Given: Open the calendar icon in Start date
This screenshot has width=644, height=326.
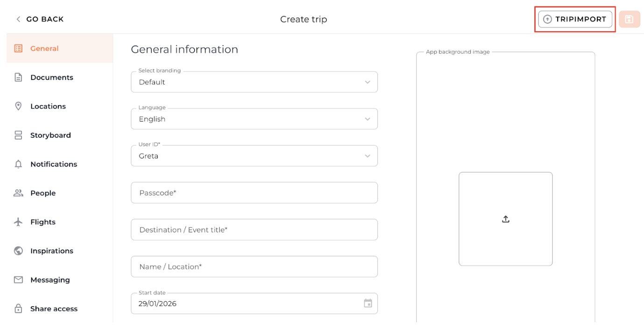Looking at the screenshot, I should (368, 304).
